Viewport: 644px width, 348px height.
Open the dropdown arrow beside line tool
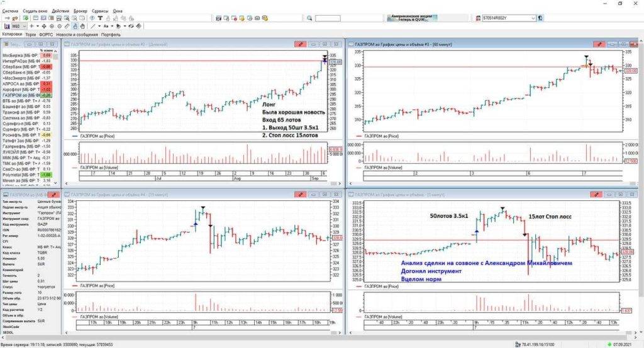[99, 26]
